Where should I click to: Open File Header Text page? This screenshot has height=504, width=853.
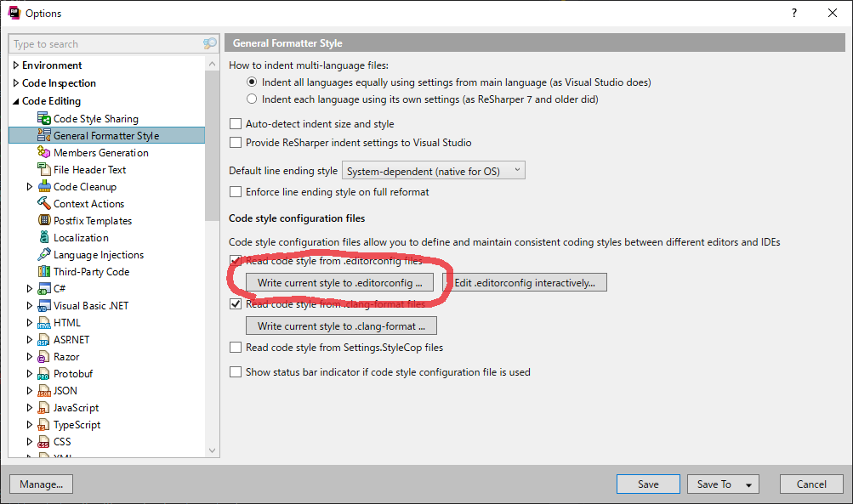pyautogui.click(x=90, y=170)
